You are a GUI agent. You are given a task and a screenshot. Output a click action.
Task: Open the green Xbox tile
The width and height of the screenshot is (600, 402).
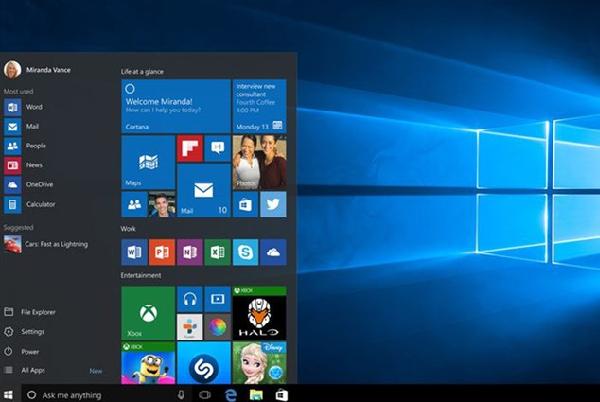(148, 313)
